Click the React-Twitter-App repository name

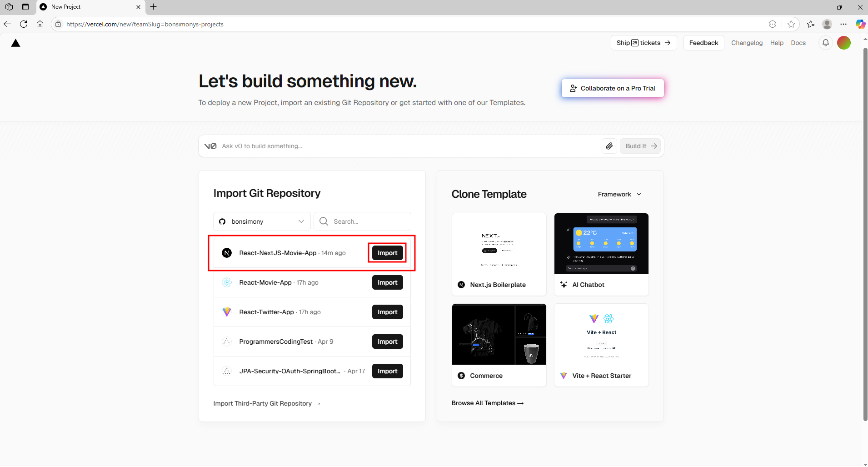click(x=266, y=312)
